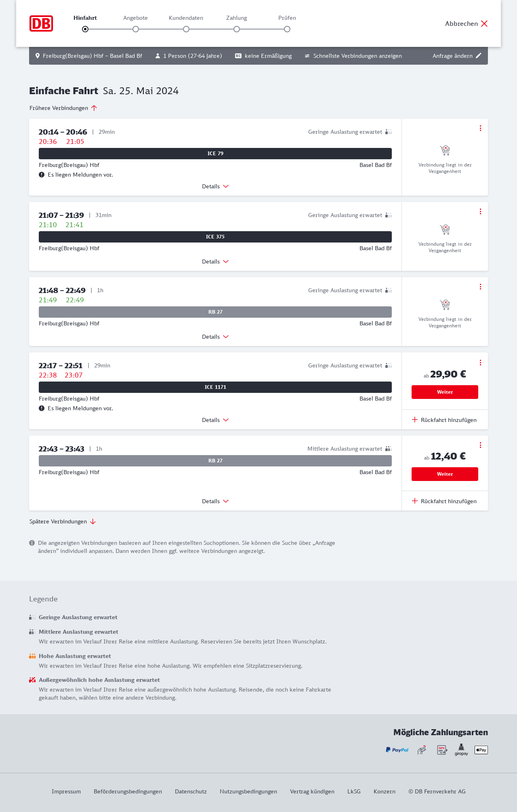Expand Details for the 22:43 RB 27 train

tap(215, 501)
